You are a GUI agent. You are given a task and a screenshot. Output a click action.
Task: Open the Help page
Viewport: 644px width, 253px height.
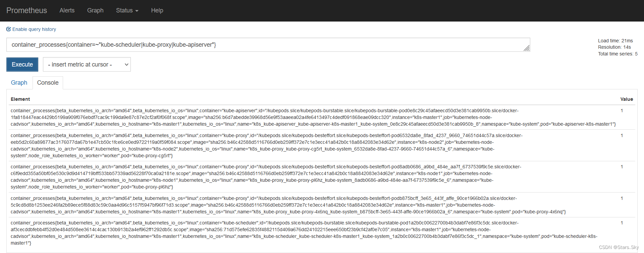[x=157, y=10]
